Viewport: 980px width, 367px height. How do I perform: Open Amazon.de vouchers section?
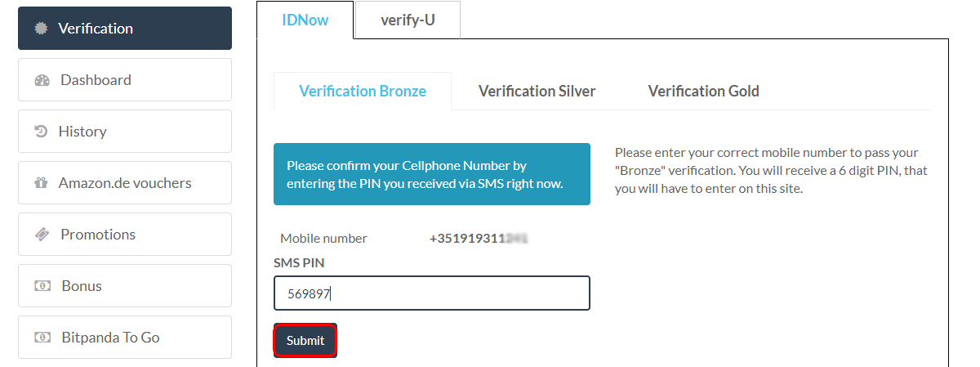pyautogui.click(x=125, y=183)
